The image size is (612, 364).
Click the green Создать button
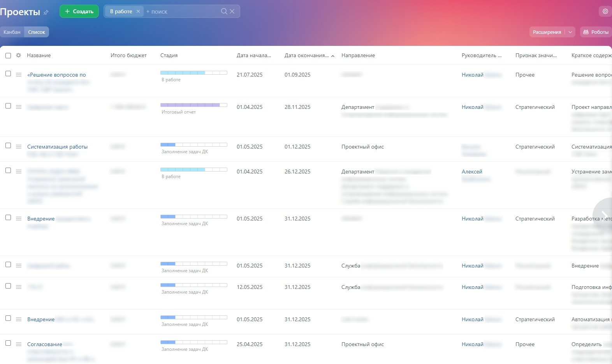[79, 11]
